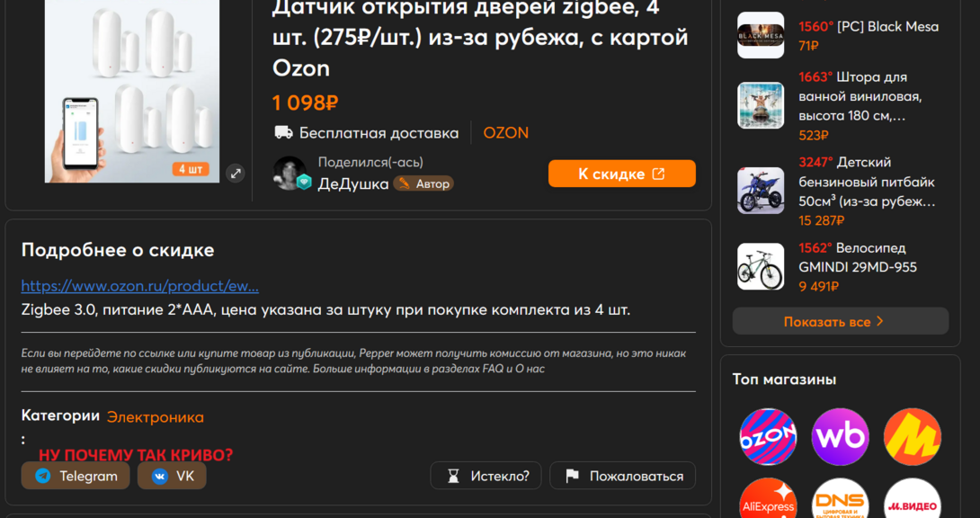
Task: Click the price '1 098₽'
Action: click(305, 103)
